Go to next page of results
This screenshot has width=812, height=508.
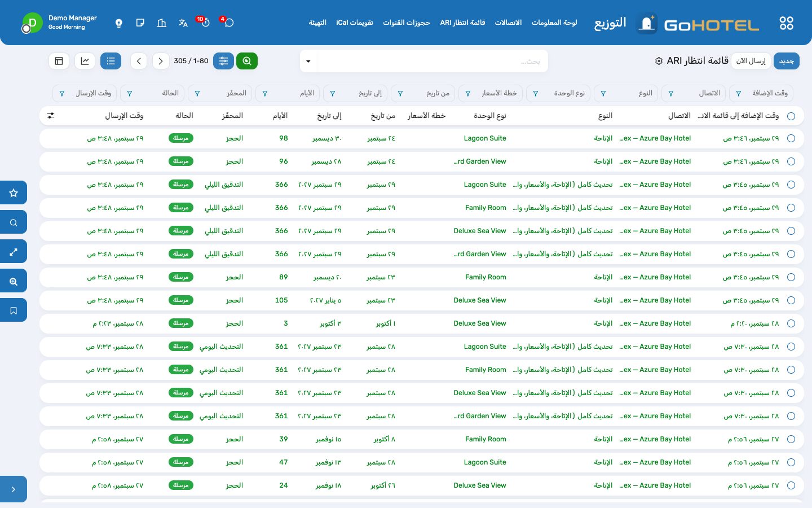pyautogui.click(x=161, y=61)
